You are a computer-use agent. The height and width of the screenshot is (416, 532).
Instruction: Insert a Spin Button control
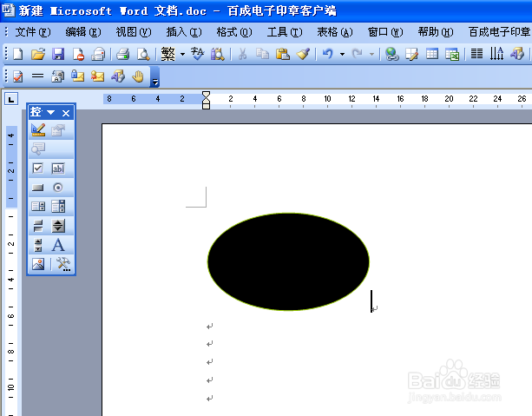[x=58, y=226]
